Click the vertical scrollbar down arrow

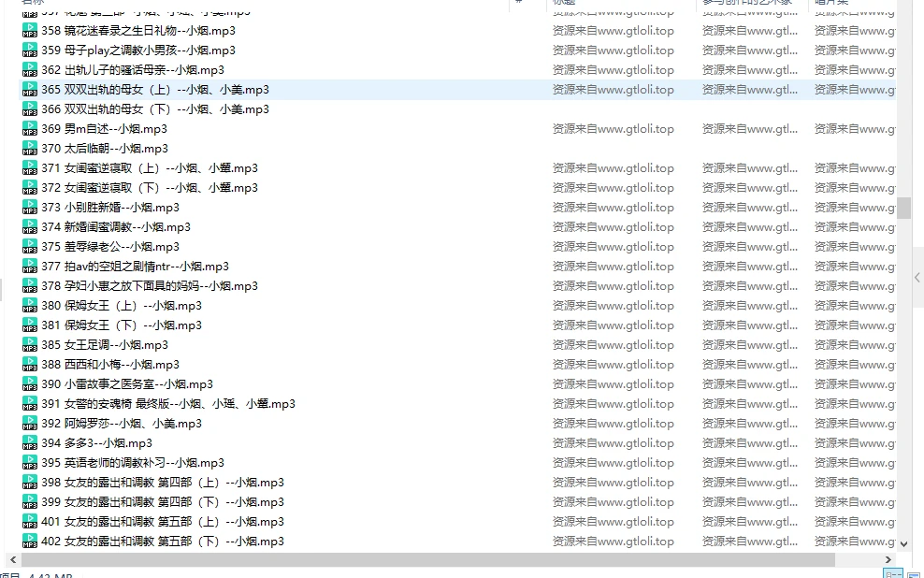pyautogui.click(x=903, y=543)
